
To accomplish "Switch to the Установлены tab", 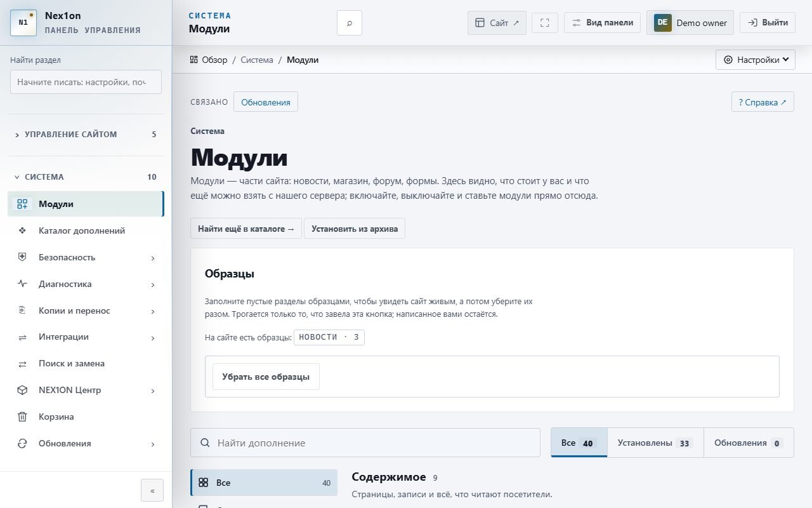I will 655,443.
